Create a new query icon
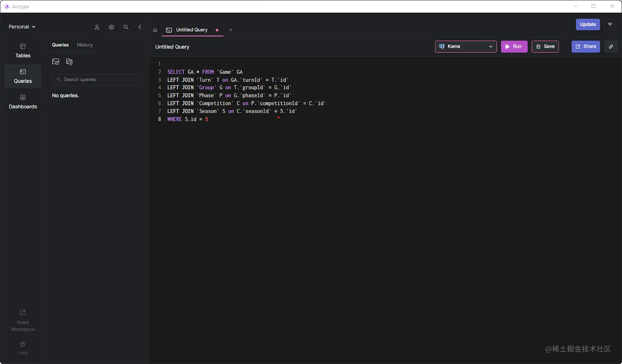 [x=56, y=62]
